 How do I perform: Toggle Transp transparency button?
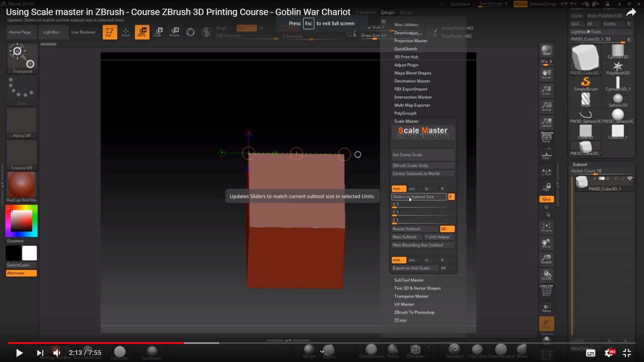(546, 308)
